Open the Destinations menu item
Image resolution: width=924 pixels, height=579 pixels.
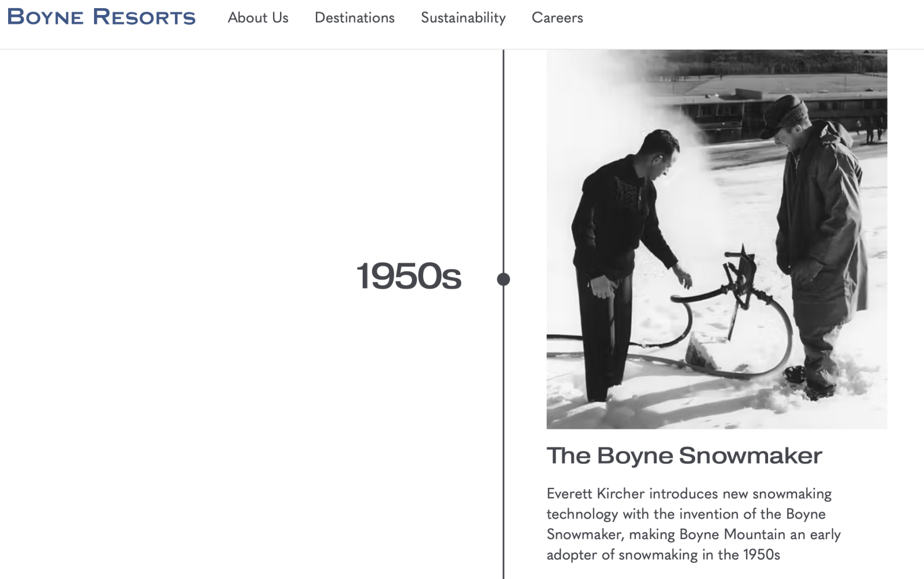click(355, 18)
